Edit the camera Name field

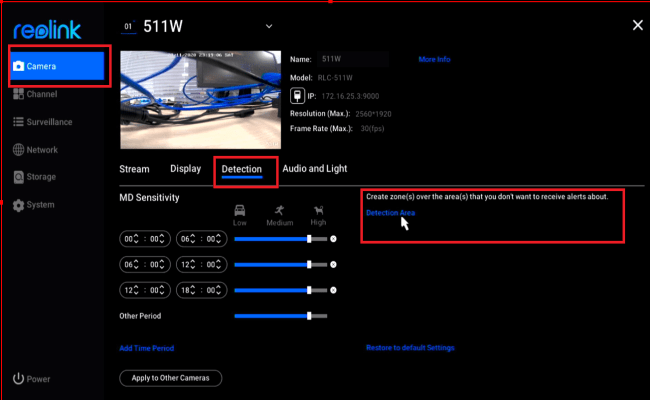point(353,59)
